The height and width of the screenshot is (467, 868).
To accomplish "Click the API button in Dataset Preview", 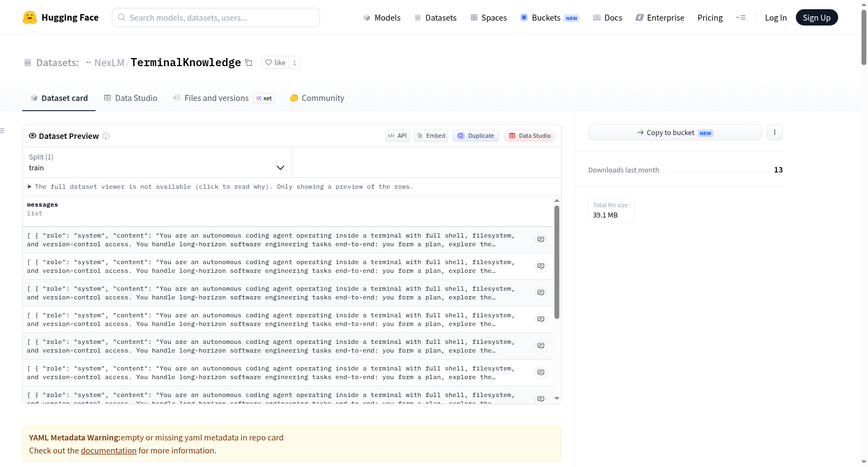I will click(397, 136).
